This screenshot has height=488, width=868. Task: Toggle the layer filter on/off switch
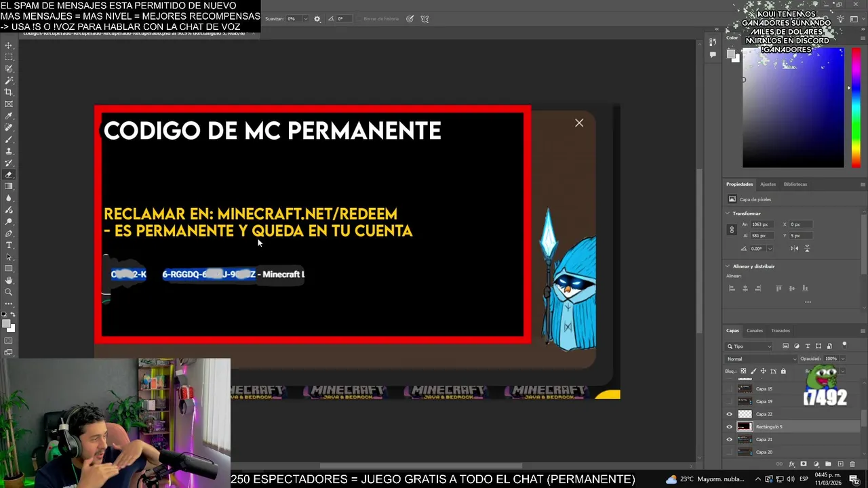click(x=844, y=345)
